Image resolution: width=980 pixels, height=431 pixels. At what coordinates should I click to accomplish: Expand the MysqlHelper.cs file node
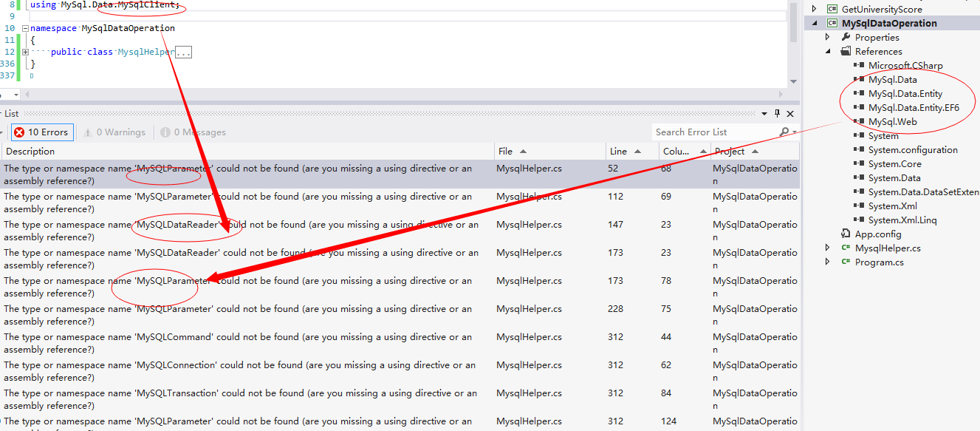828,248
